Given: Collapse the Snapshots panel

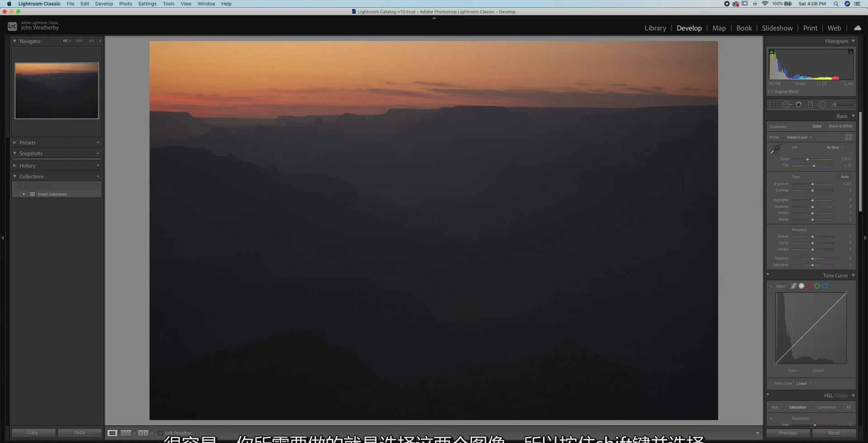Looking at the screenshot, I should 14,153.
